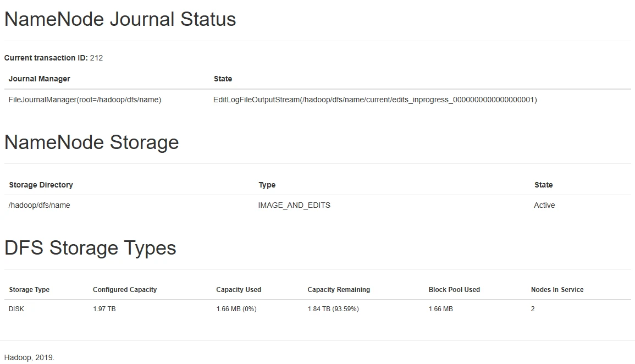
Task: Click the NameNode Journal Status heading
Action: (x=120, y=19)
